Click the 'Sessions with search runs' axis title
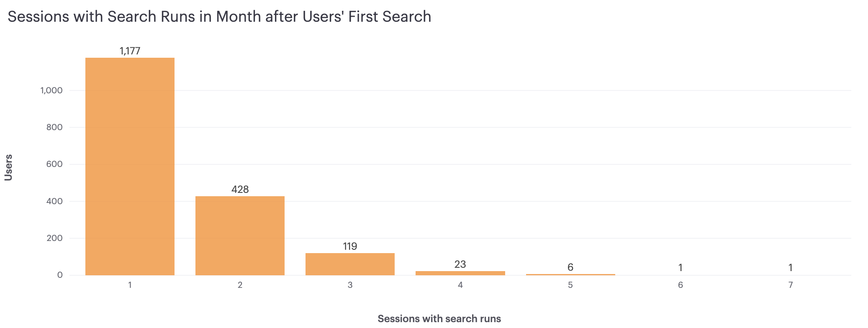This screenshot has width=868, height=328. 439,319
